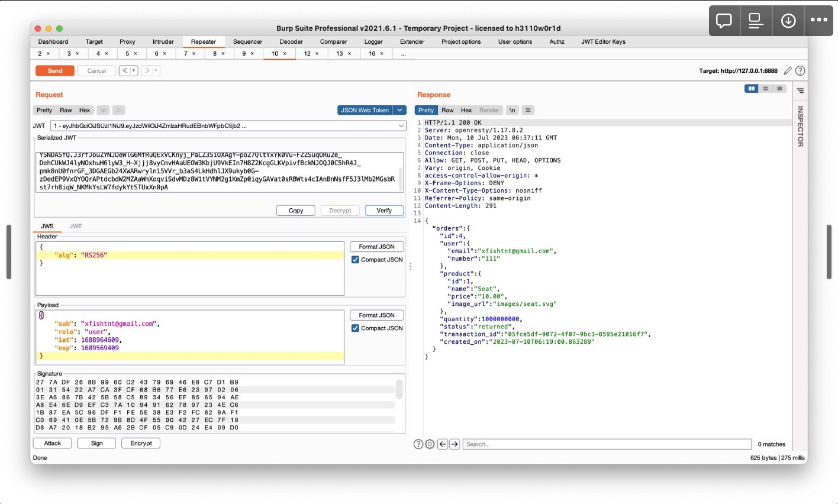Close Repeater tab 2
Screen dimensions: 838x504
(49, 54)
